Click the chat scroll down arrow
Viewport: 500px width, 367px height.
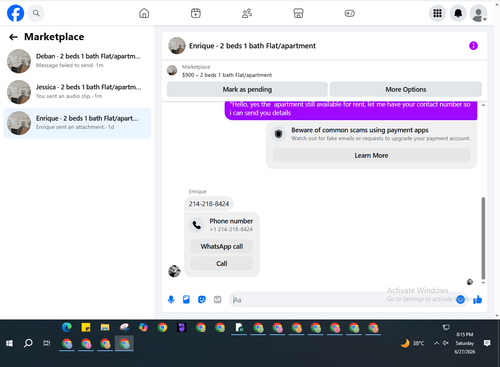[x=483, y=283]
